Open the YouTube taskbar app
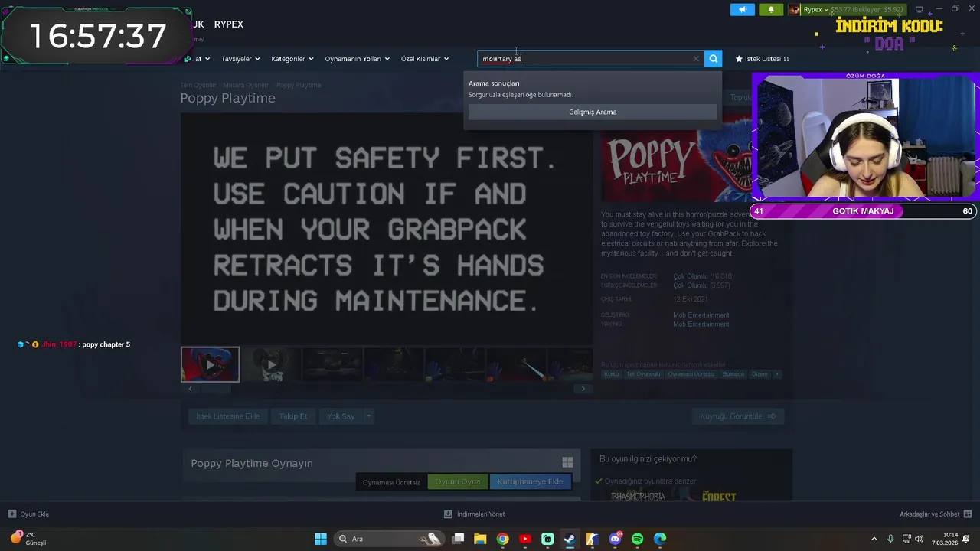 tap(525, 539)
